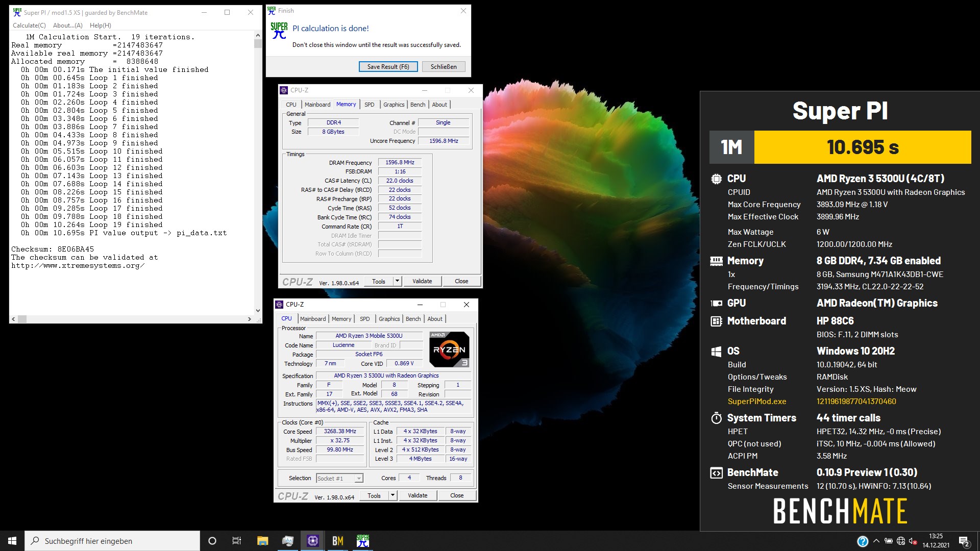Switch to Graphics tab in upper CPU-Z window
This screenshot has height=551, width=980.
[394, 105]
